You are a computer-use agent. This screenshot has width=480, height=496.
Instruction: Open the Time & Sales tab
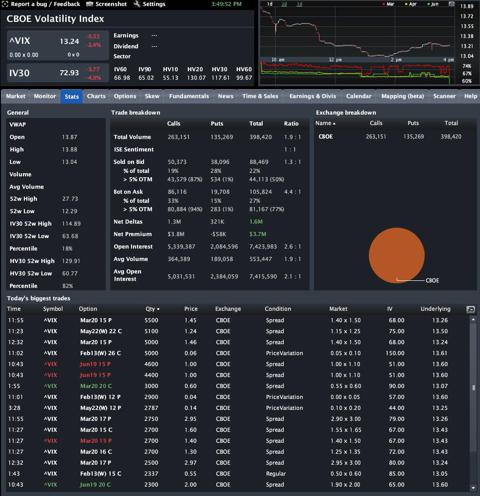(260, 96)
